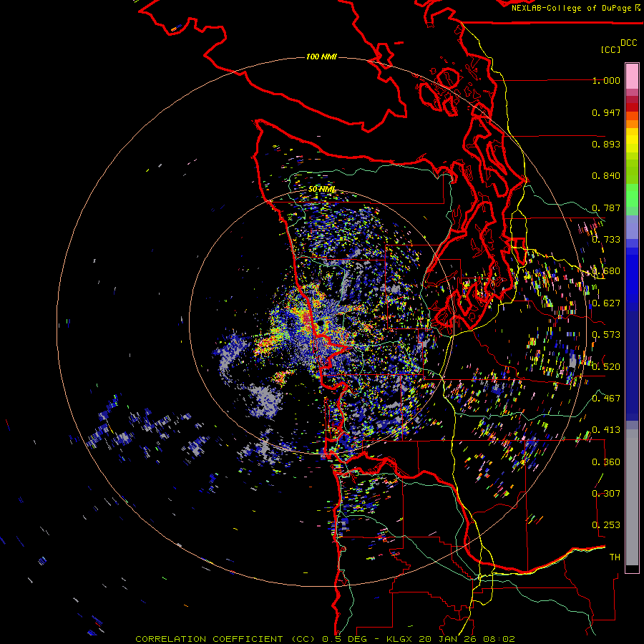Click the CORRELATION COEFFICIENT (CC) caption text

pos(225,639)
